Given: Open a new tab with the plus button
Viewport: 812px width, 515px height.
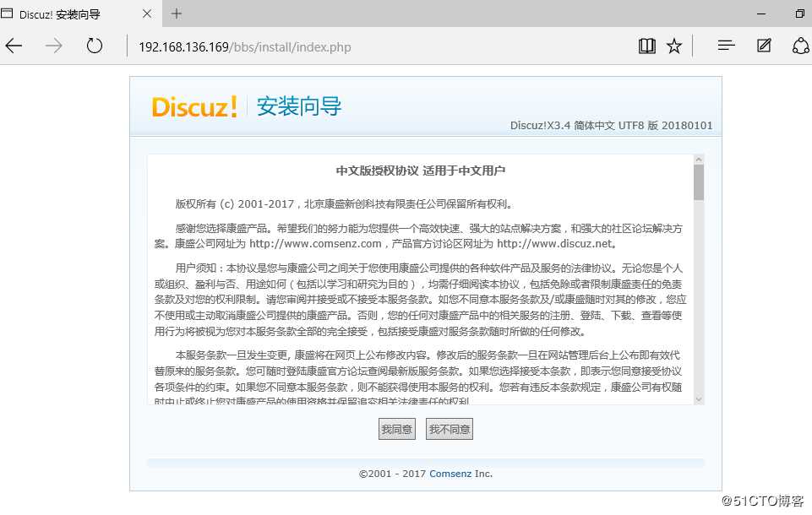Looking at the screenshot, I should coord(177,14).
